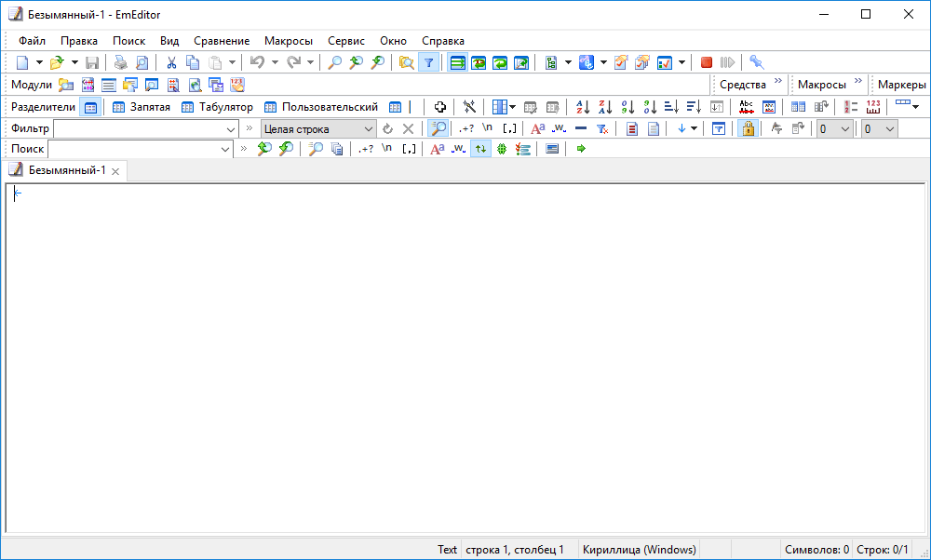Image resolution: width=931 pixels, height=560 pixels.
Task: Click the Copy icon in main toolbar
Action: click(193, 62)
